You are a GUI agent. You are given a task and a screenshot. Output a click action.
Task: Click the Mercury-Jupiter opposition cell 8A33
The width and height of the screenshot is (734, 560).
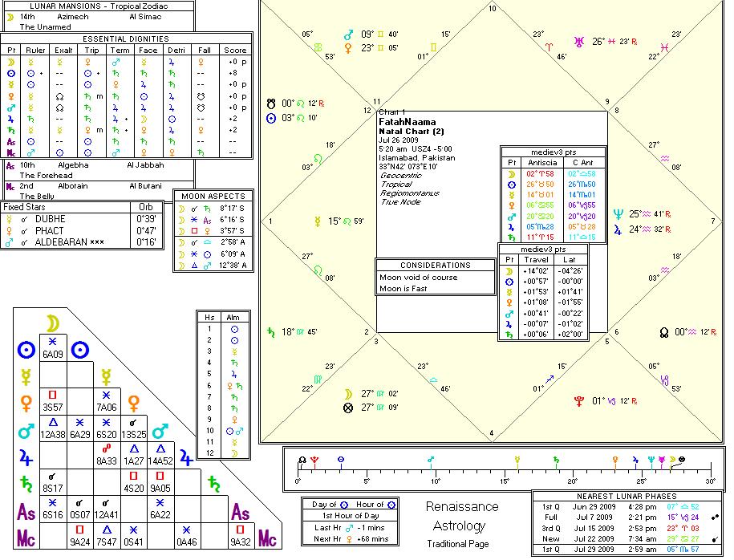pos(107,455)
